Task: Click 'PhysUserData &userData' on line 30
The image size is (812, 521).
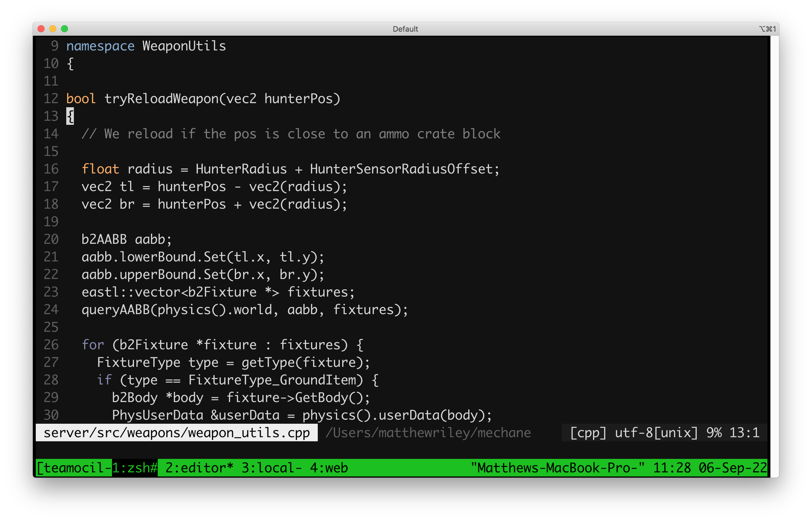Action: coord(196,416)
